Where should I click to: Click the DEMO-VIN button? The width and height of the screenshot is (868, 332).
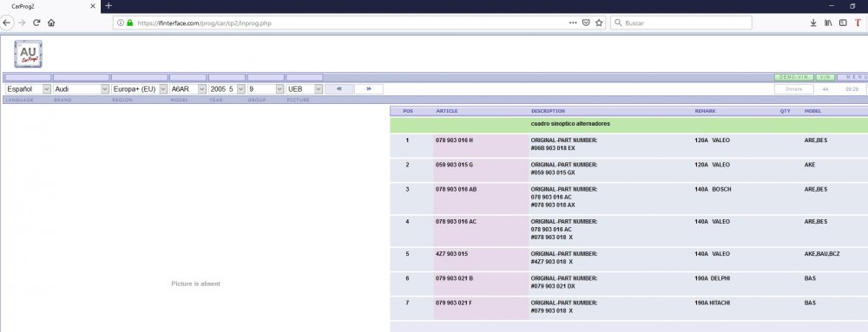point(794,77)
